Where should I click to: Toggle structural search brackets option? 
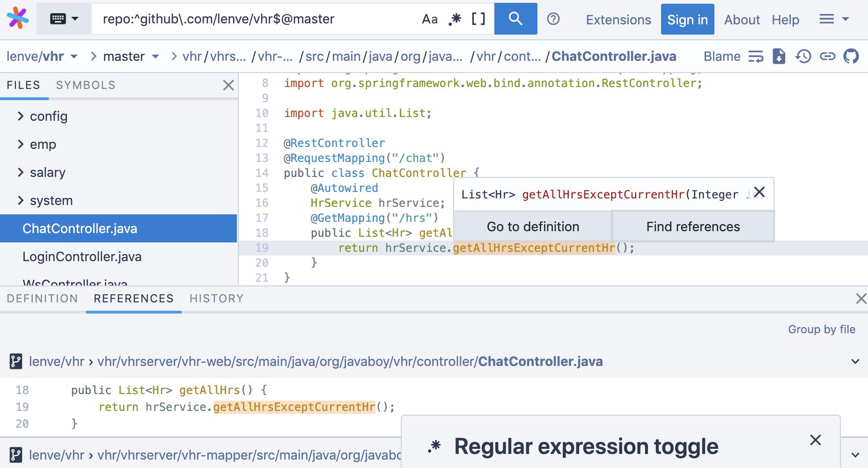coord(478,19)
